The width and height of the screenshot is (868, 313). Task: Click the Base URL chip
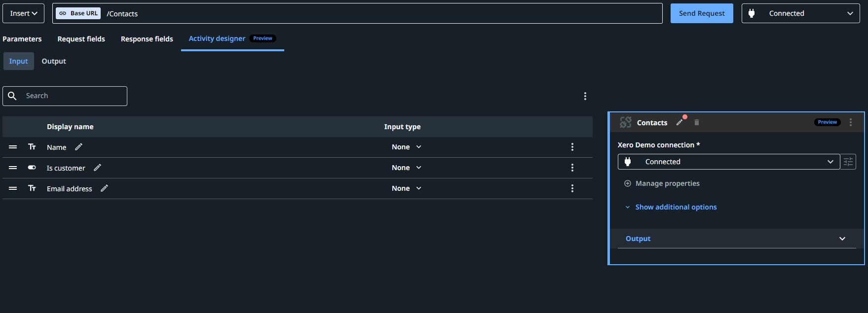pos(78,13)
